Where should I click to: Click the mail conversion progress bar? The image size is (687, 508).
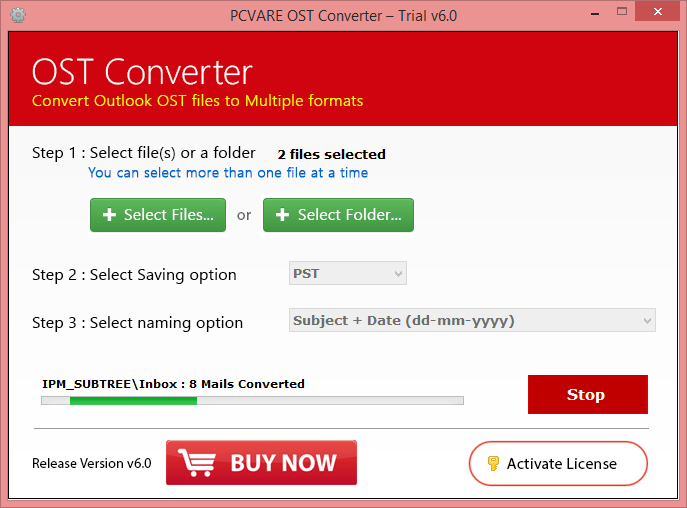point(252,400)
